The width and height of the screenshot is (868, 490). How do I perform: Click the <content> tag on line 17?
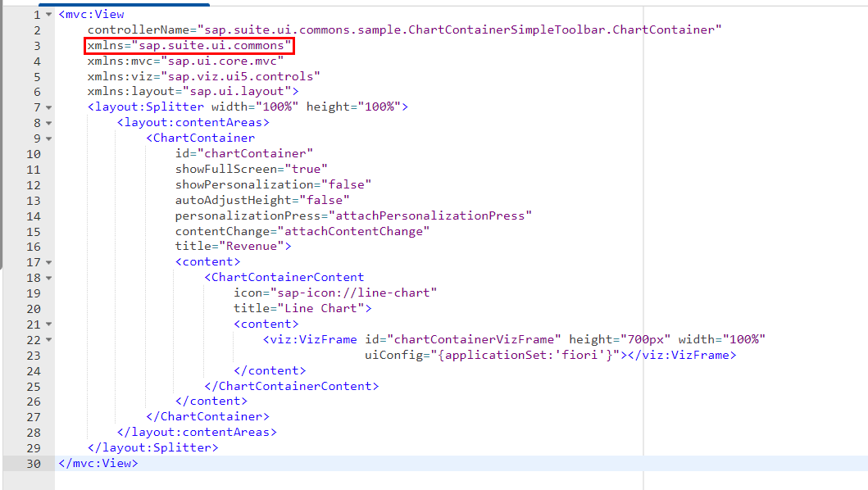[207, 261]
